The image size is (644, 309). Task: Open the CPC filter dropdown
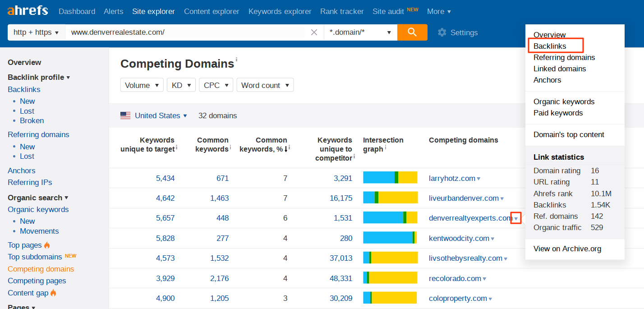tap(216, 85)
